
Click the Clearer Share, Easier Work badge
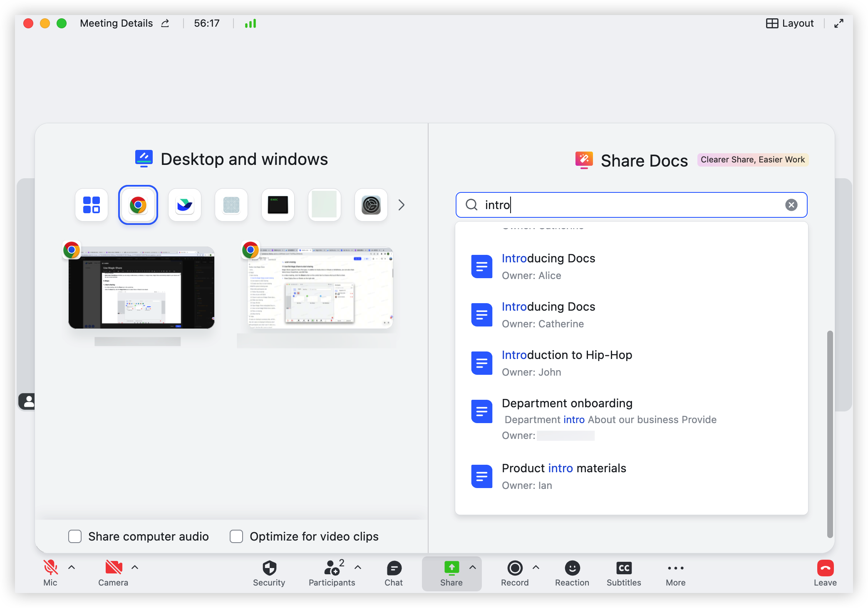point(753,159)
